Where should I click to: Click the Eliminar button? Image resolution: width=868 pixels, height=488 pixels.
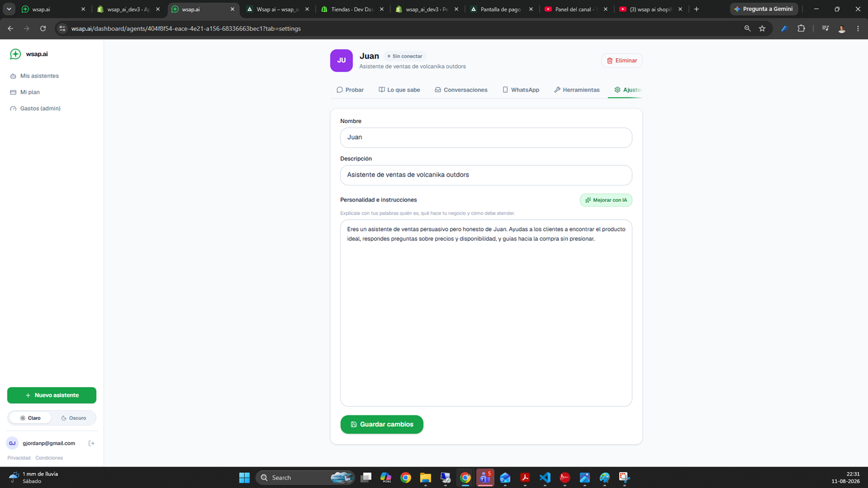622,61
